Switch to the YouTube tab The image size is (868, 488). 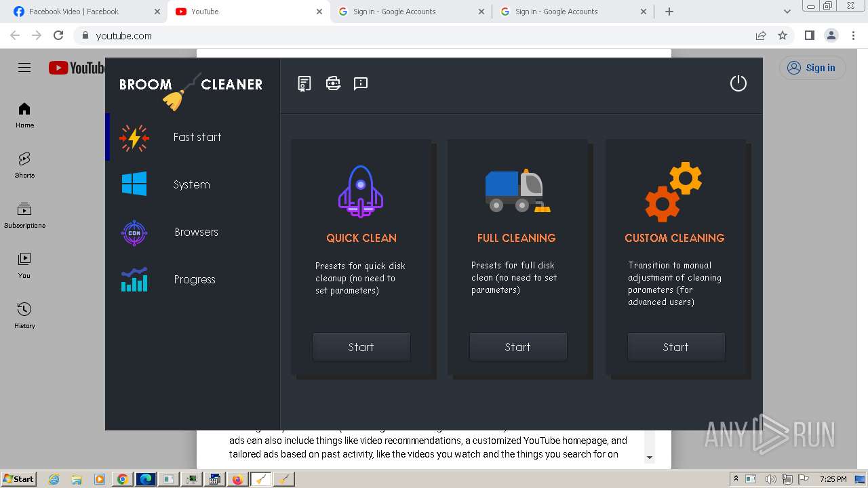[249, 12]
